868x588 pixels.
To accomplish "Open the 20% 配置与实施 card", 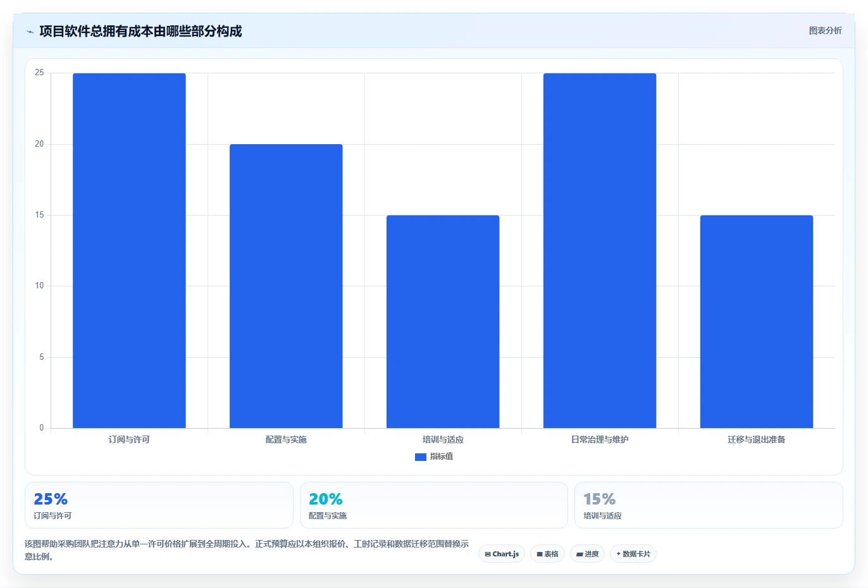I will pyautogui.click(x=434, y=505).
